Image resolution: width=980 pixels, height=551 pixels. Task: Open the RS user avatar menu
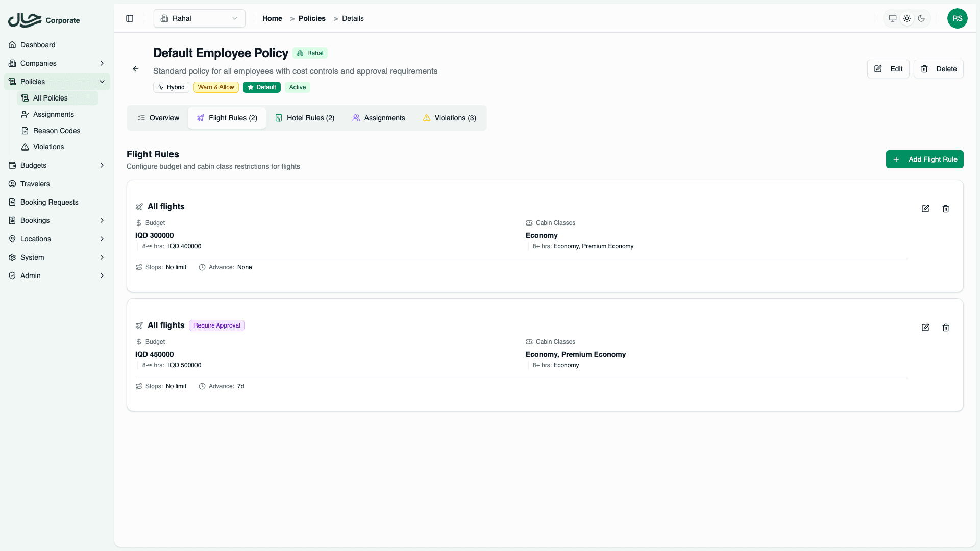point(957,18)
